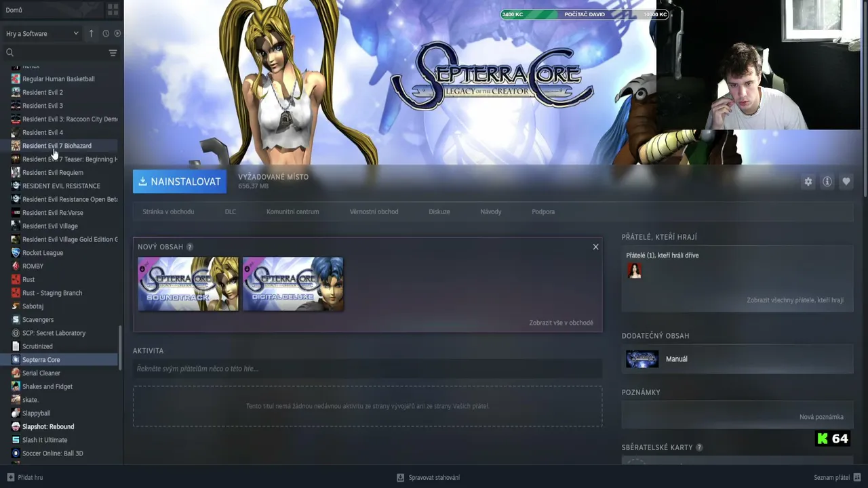
Task: Click the Slash It Ultimate icon
Action: [x=16, y=440]
